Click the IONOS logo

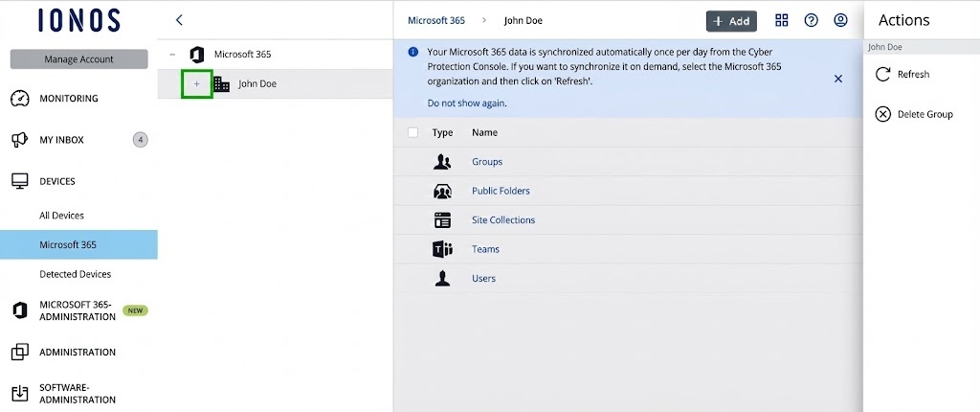click(x=78, y=21)
